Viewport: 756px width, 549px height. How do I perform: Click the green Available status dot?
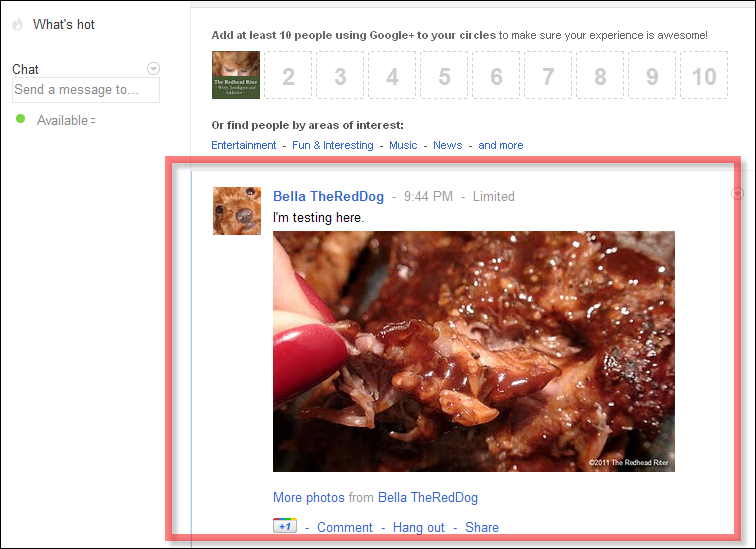coord(20,120)
